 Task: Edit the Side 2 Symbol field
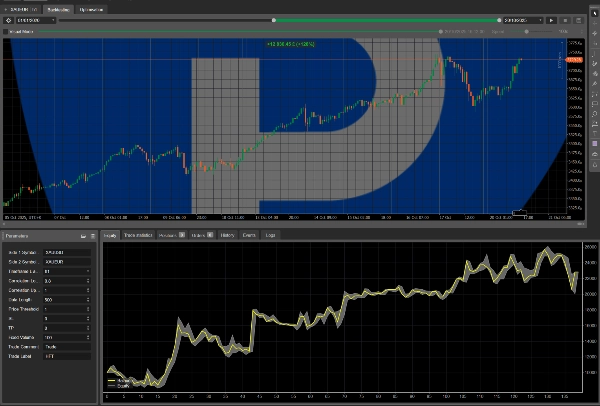(67, 262)
